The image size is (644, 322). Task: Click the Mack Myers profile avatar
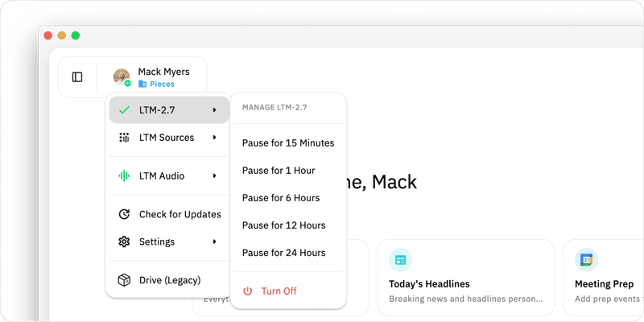coord(122,77)
